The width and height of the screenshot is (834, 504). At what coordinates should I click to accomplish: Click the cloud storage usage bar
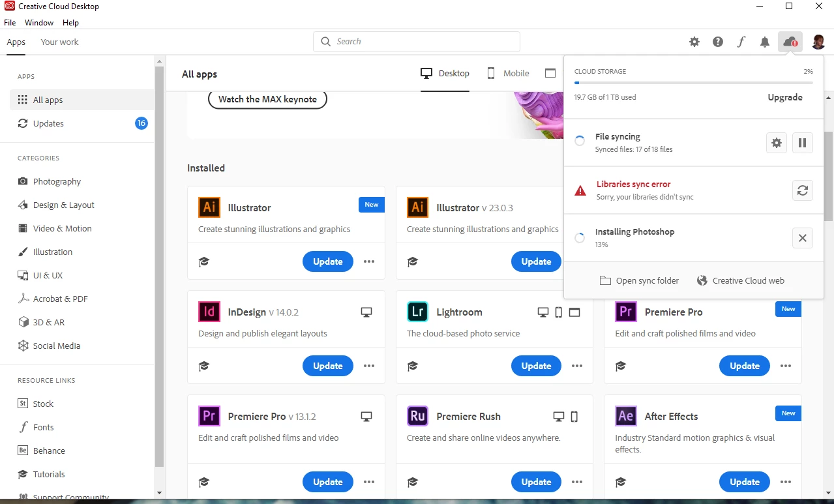(x=693, y=83)
